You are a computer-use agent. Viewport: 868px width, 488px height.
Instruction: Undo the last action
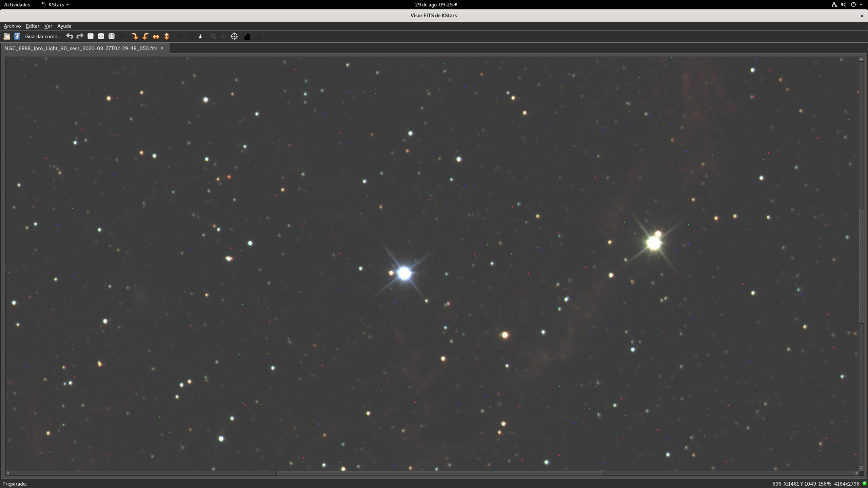70,36
